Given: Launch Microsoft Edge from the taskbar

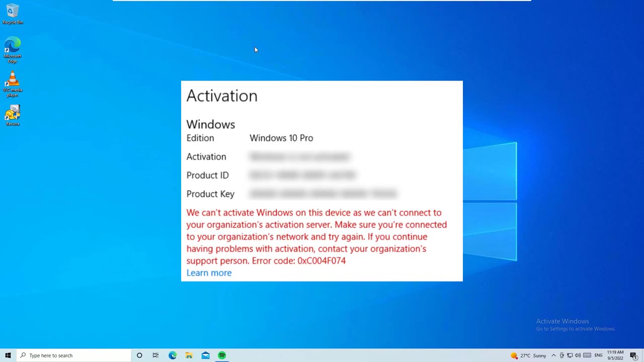Looking at the screenshot, I should pyautogui.click(x=173, y=355).
